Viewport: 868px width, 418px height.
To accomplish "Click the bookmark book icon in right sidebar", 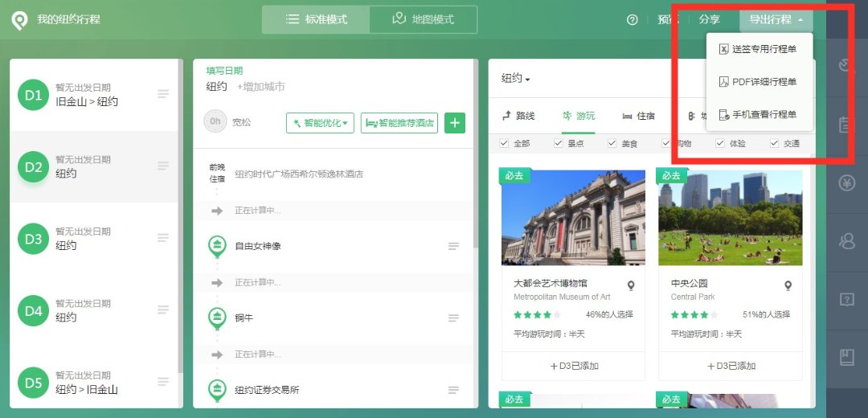I will [x=846, y=358].
